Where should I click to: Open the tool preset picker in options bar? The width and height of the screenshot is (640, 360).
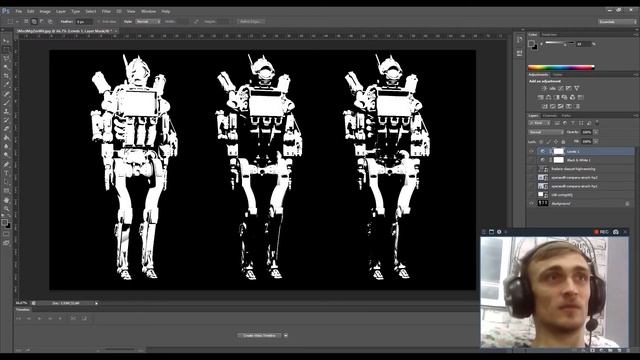(13, 21)
